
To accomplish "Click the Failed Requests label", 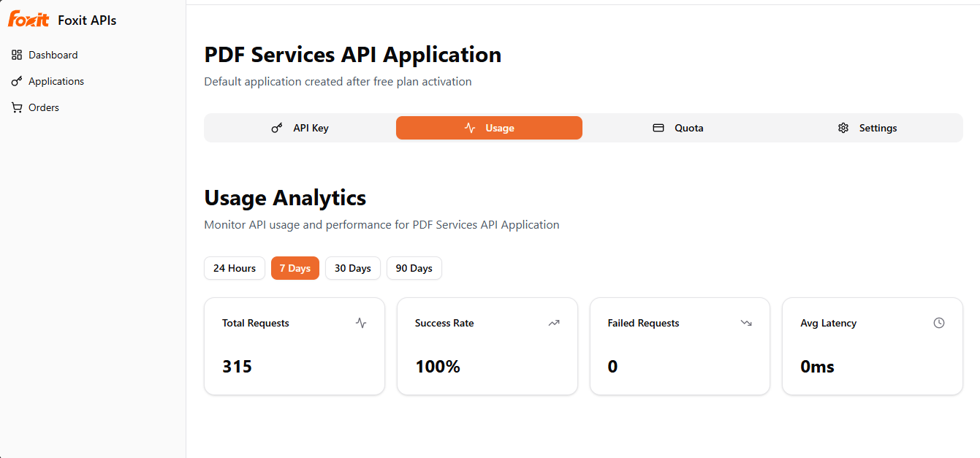I will tap(643, 323).
